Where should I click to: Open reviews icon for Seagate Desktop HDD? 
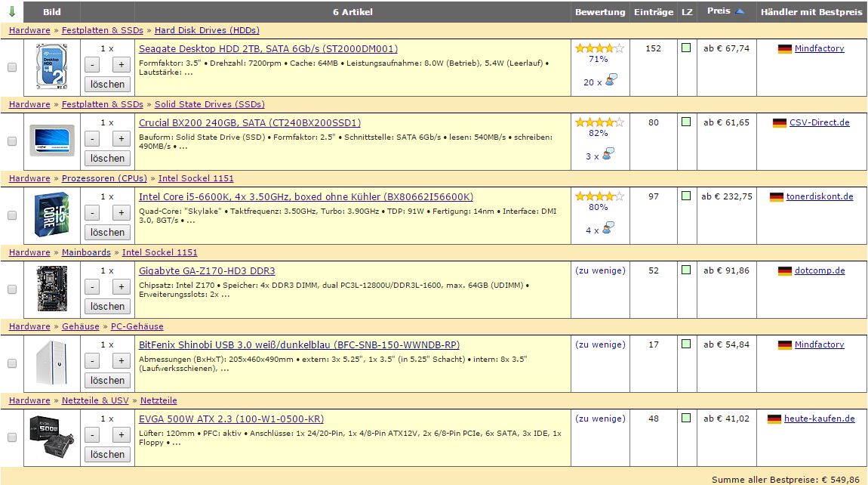(611, 80)
